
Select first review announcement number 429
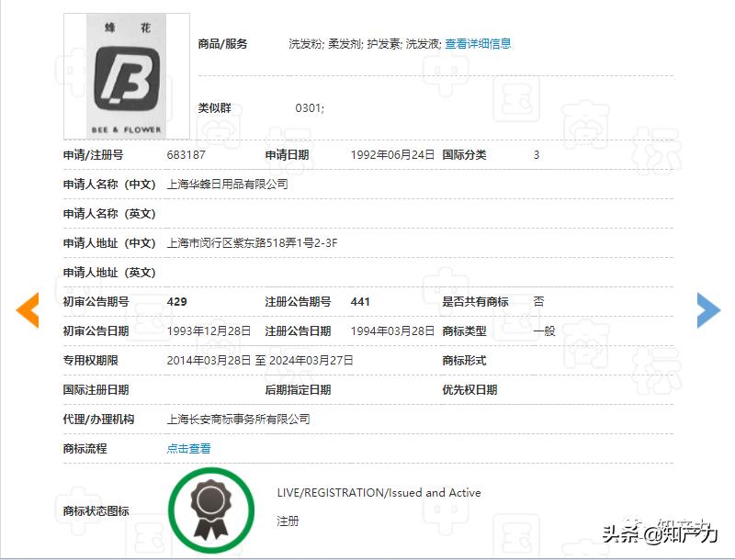pyautogui.click(x=178, y=301)
